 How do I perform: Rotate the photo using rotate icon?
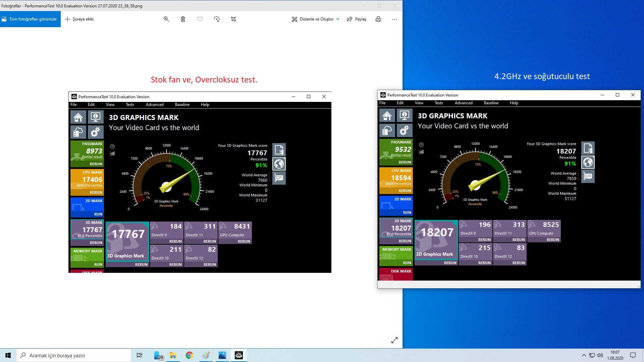[217, 19]
